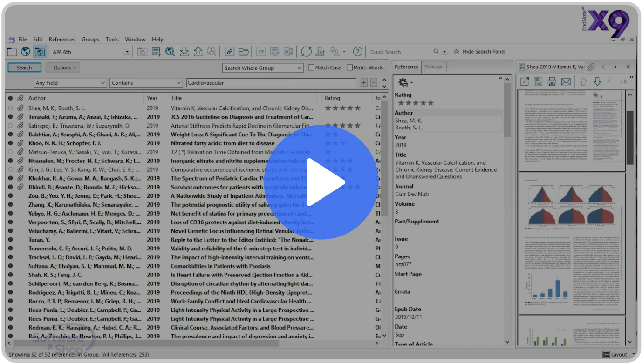Viewport: 642px width, 364px height.
Task: Click the Online Search globe magnifier icon
Action: click(170, 52)
